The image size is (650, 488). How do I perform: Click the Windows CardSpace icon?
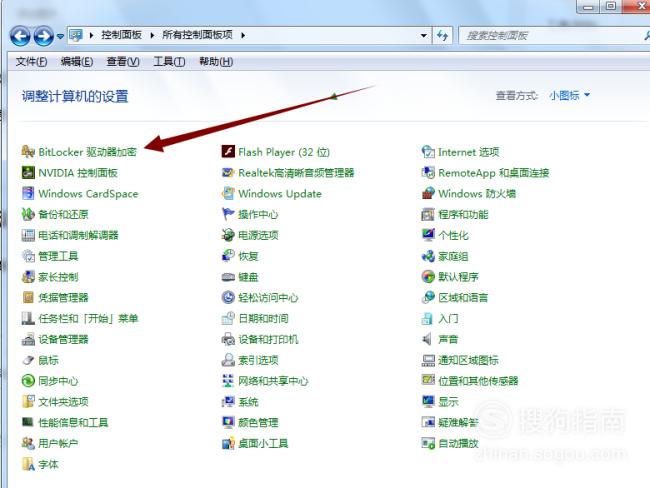tap(28, 193)
